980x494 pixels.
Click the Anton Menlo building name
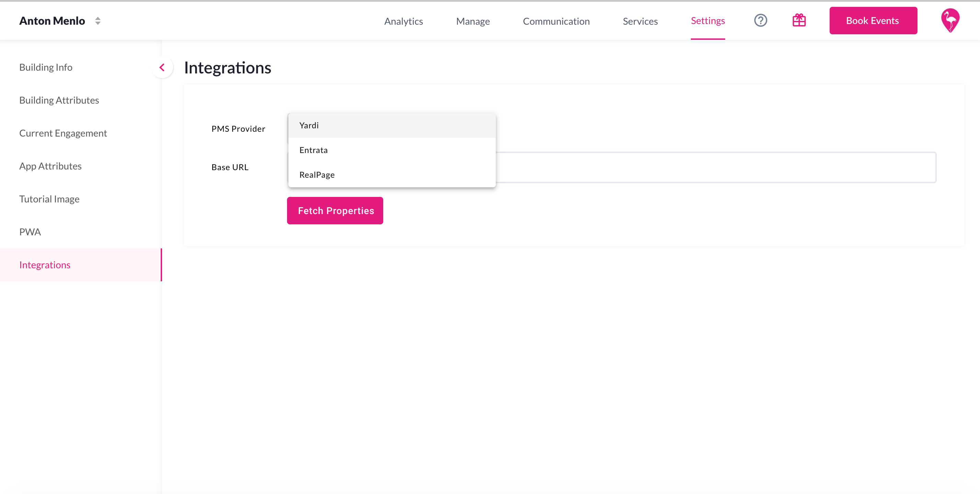point(52,21)
